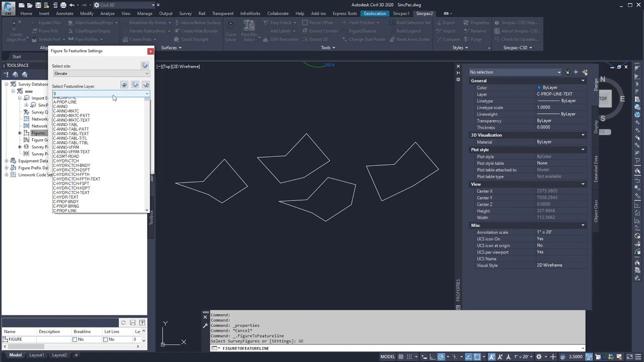This screenshot has height=362, width=644.
Task: Click the Layer value C-PROP-LINE-TEXT
Action: pyautogui.click(x=554, y=94)
